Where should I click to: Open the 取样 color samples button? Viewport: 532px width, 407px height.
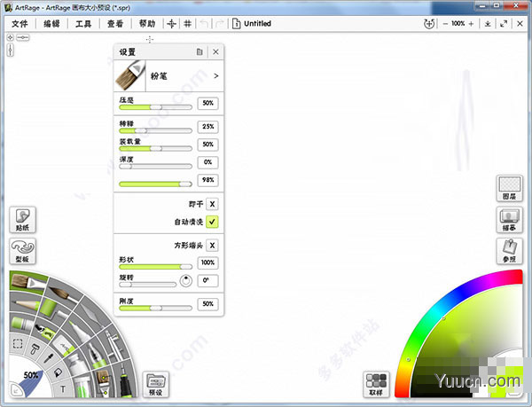[x=376, y=384]
